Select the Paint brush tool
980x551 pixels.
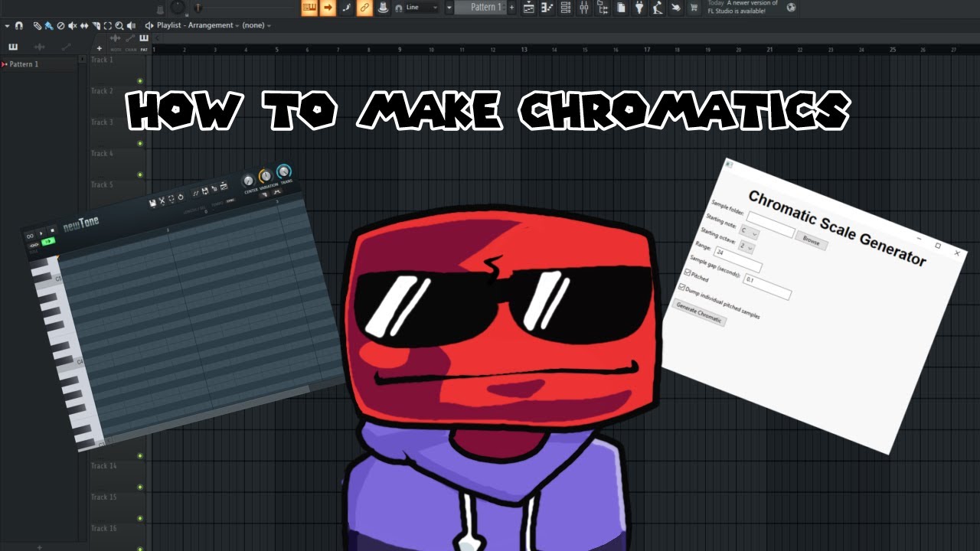pos(49,26)
